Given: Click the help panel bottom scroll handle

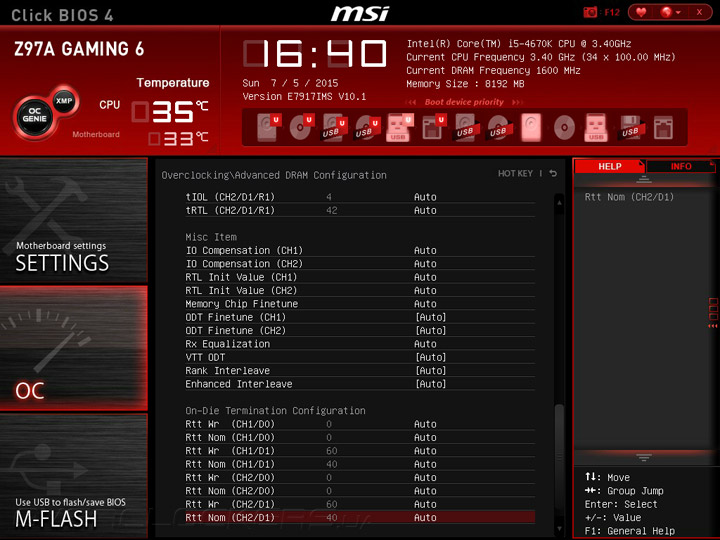Looking at the screenshot, I should pyautogui.click(x=644, y=458).
